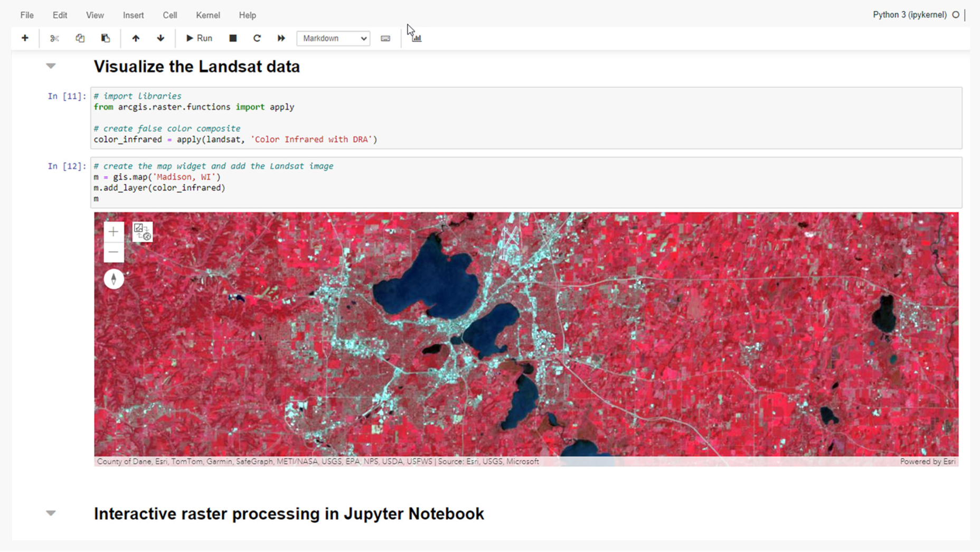Open the command palette keyboard icon

coord(385,38)
